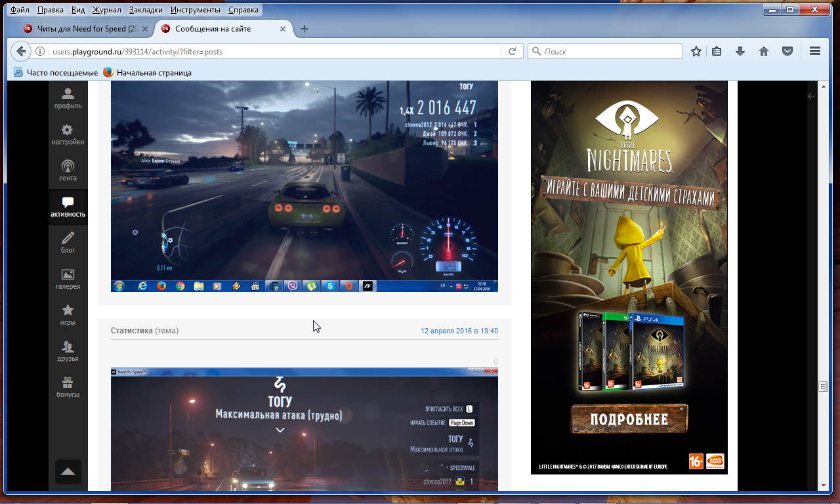The image size is (840, 504).
Task: Open the 12 апреля 2016 в 19:40 link
Action: (459, 331)
